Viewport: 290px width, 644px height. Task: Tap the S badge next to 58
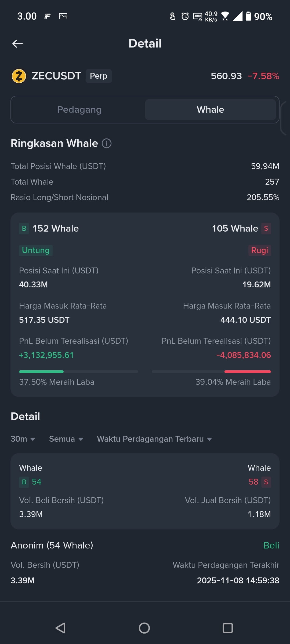pyautogui.click(x=266, y=482)
